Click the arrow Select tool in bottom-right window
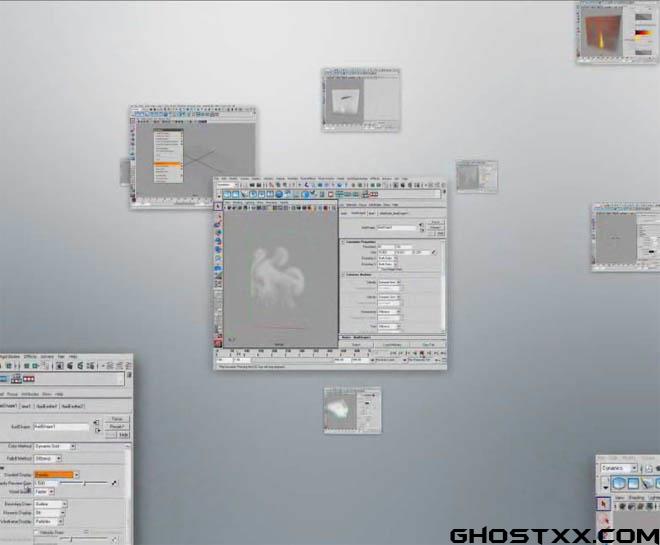Screen dimensions: 660x545 click(x=604, y=504)
